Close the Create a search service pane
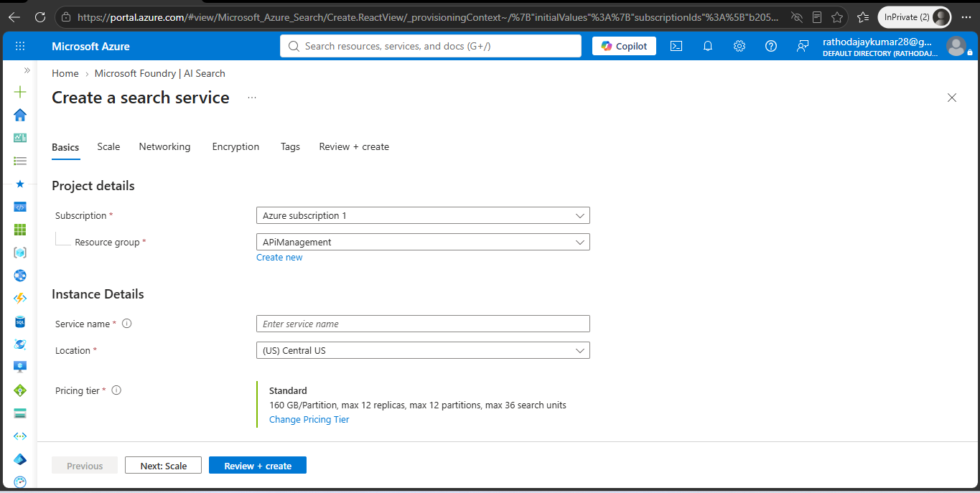Screen dimensions: 980x493 [x=952, y=98]
